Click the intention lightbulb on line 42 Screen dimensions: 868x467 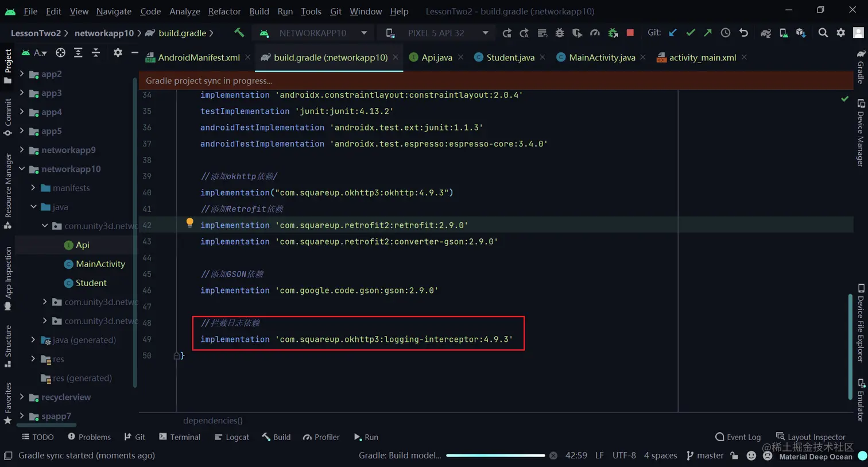tap(189, 223)
